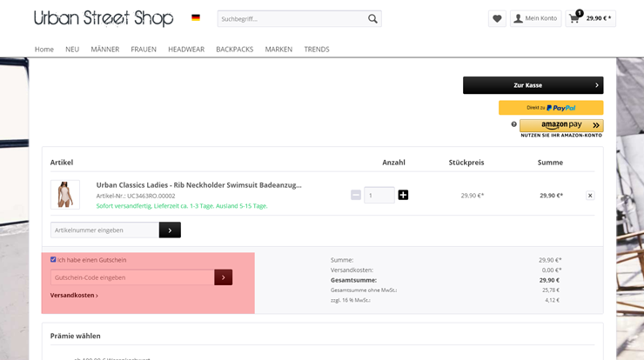Image resolution: width=644 pixels, height=360 pixels.
Task: Click the Sofort versandfertig delivery text
Action: 182,206
